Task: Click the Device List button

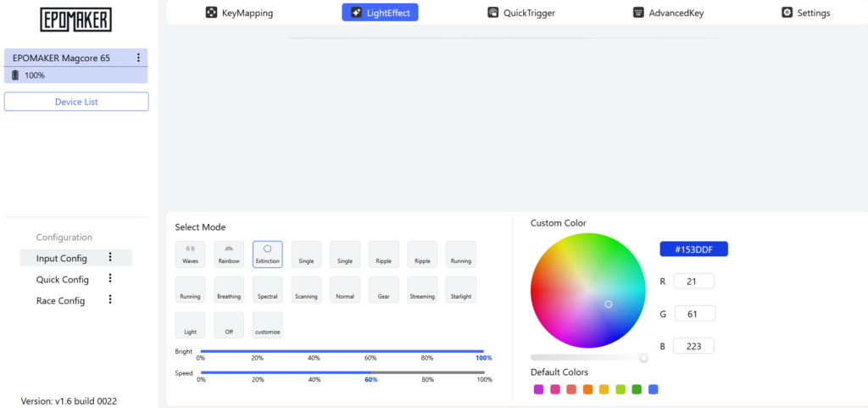Action: point(76,102)
